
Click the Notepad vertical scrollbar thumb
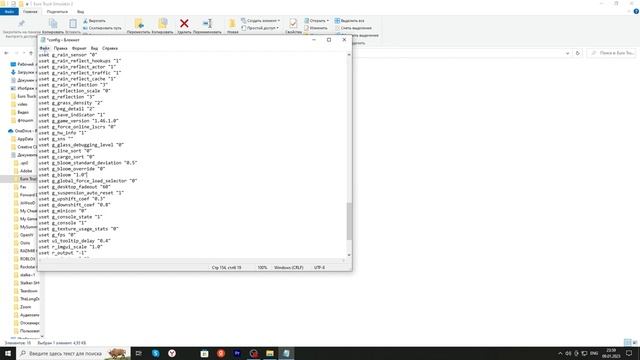coord(349,221)
